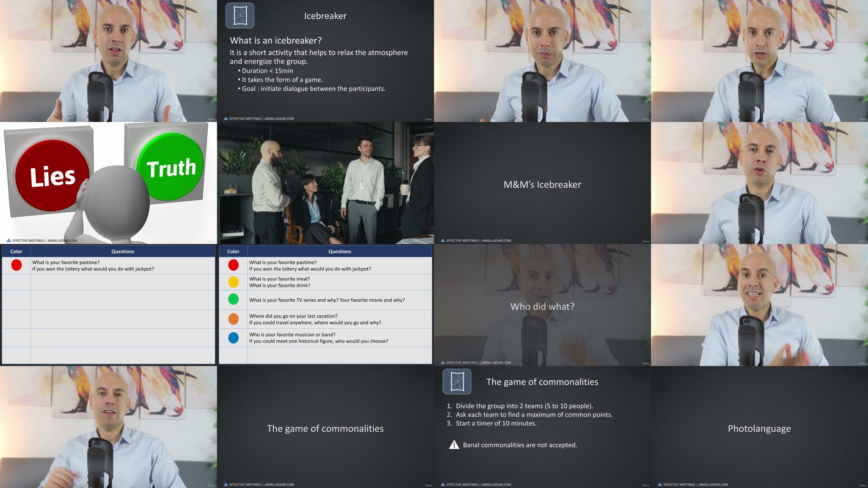
Task: Click the favorite TV series question row
Action: (327, 300)
